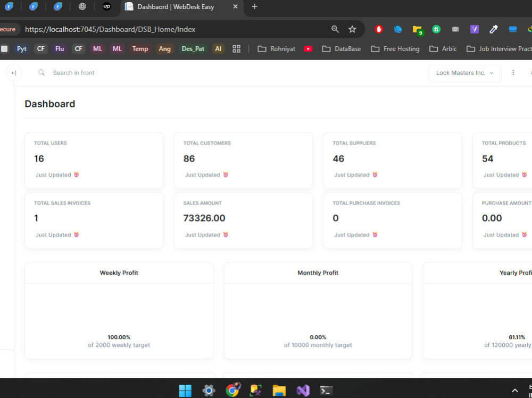
Task: Open the purple V extension icon
Action: [x=475, y=30]
